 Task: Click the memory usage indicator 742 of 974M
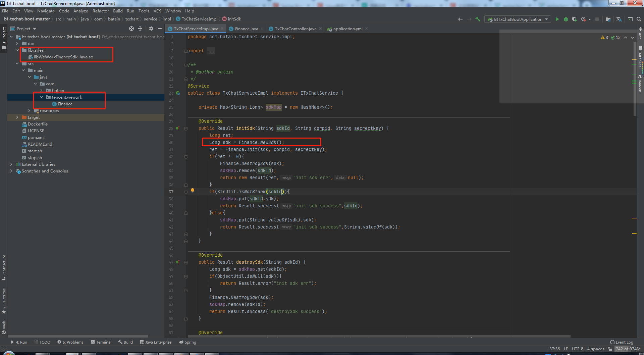coord(628,349)
